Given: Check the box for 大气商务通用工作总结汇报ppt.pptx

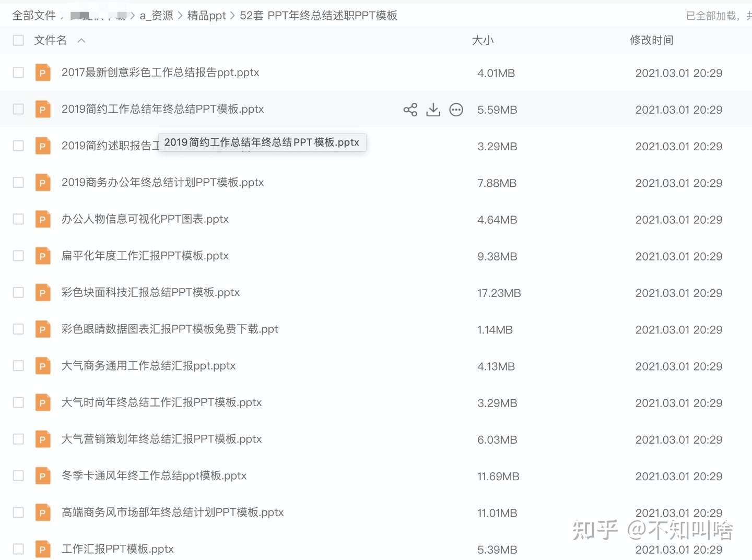Looking at the screenshot, I should pyautogui.click(x=18, y=366).
